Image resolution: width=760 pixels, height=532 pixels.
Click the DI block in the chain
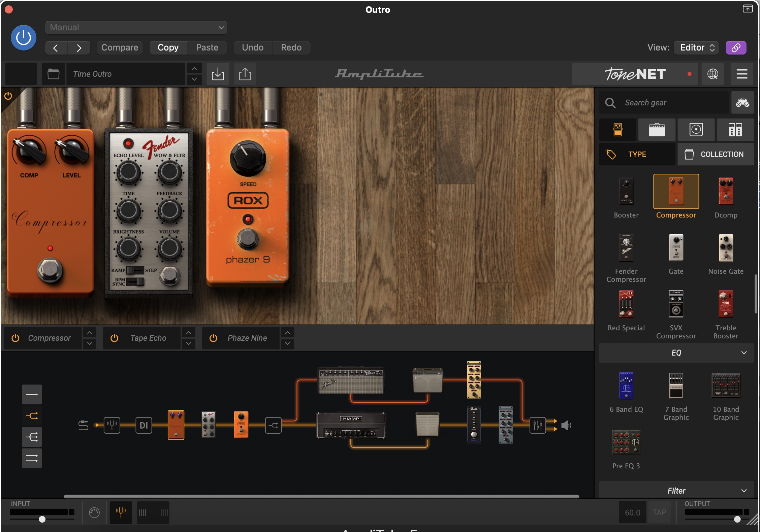click(144, 425)
